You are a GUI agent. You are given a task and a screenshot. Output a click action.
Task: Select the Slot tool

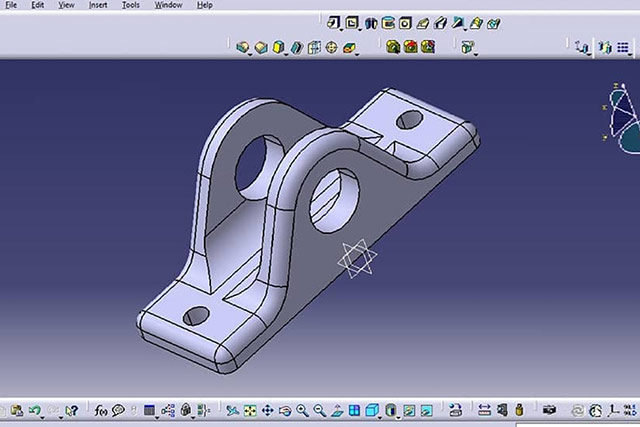tap(440, 23)
